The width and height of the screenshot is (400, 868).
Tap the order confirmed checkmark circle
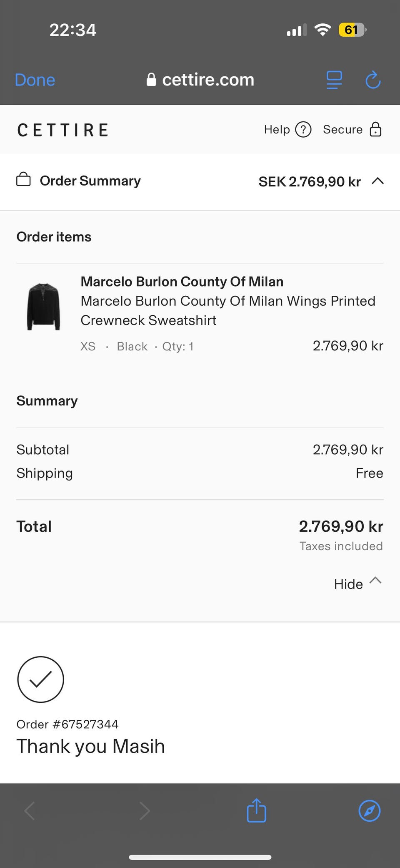click(x=40, y=679)
